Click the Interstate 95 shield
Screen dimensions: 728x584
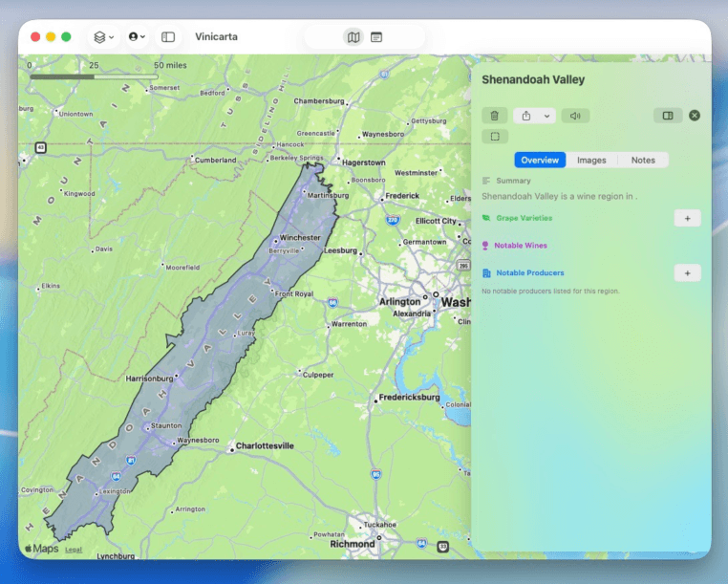376,474
